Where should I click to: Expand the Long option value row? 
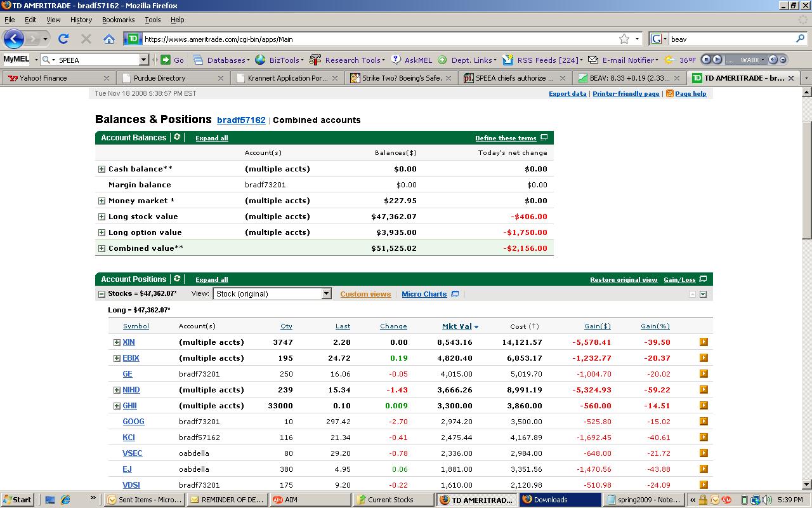click(x=101, y=232)
